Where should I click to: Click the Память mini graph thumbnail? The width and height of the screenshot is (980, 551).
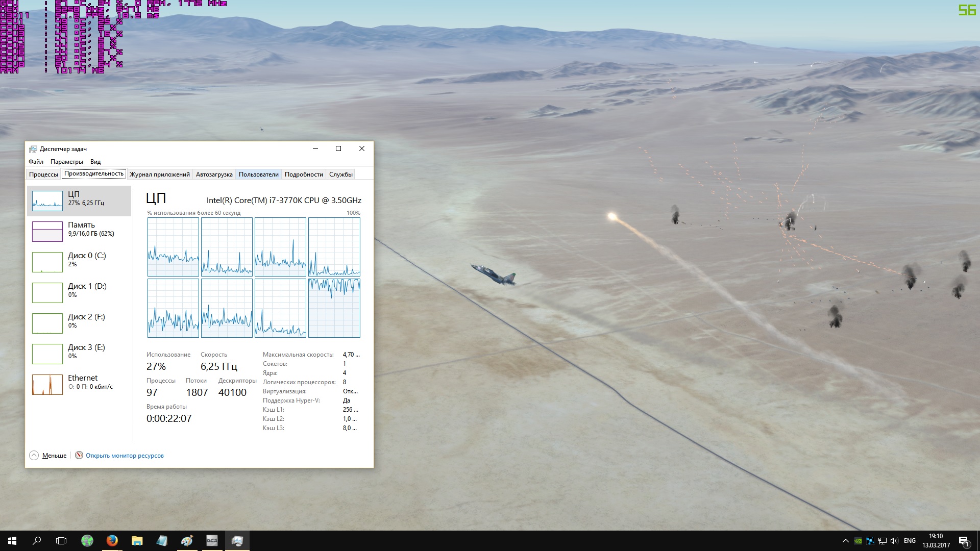[47, 232]
